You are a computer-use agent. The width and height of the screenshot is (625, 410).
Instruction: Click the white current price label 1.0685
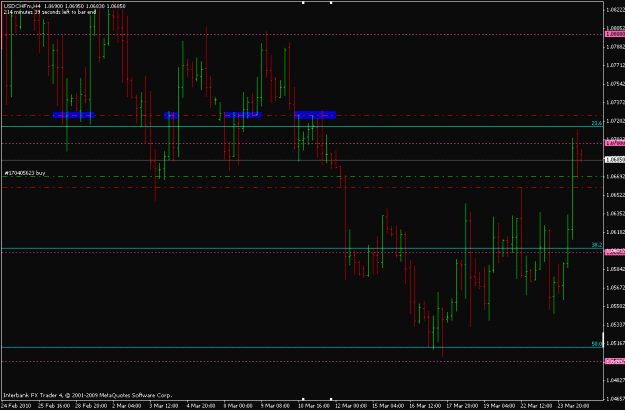615,160
